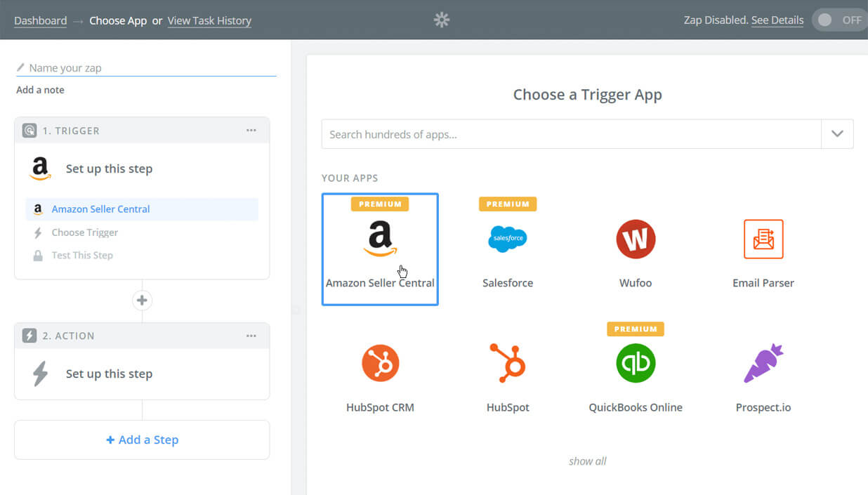Open the Action step options menu

pyautogui.click(x=251, y=336)
